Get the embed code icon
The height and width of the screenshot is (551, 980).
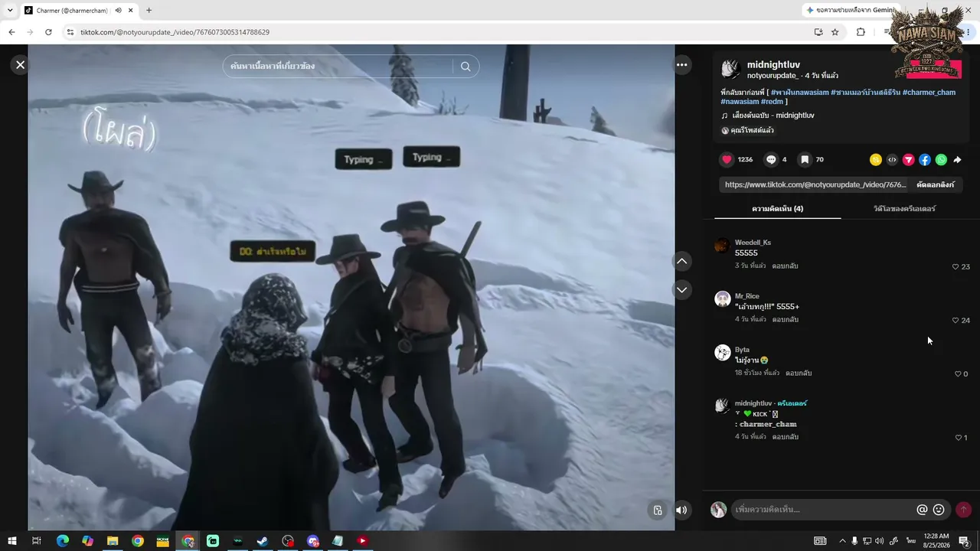click(x=892, y=160)
